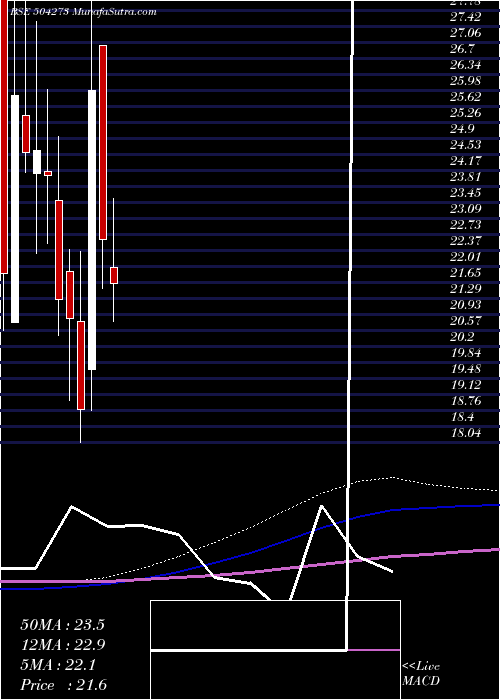Click the 24.17 price axis label
The width and height of the screenshot is (500, 700).
click(x=466, y=161)
